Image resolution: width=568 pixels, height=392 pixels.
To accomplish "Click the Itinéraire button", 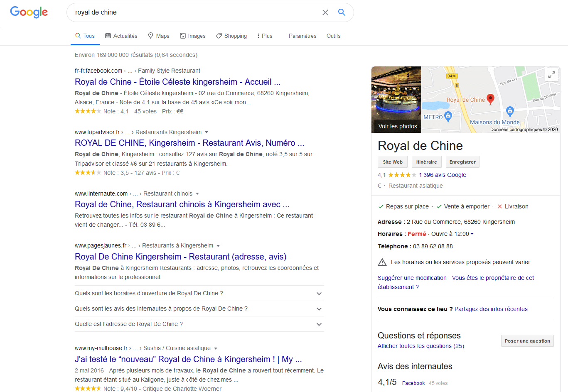I will click(427, 162).
